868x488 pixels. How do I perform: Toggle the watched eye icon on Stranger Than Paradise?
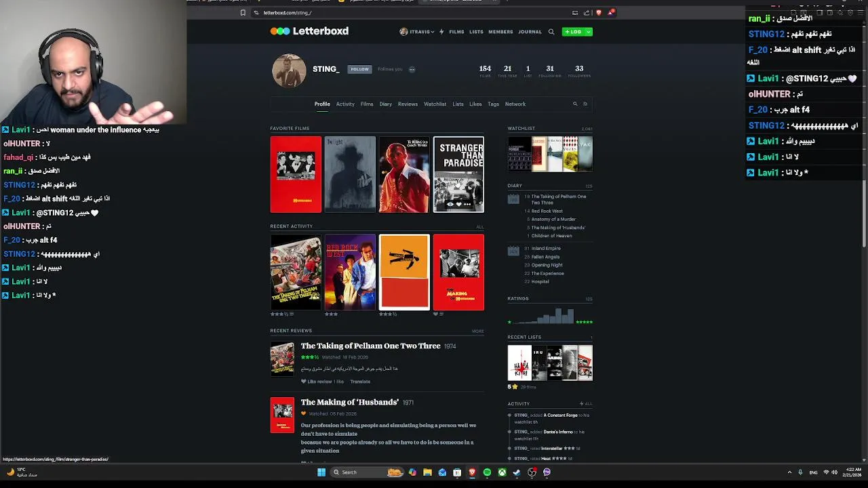point(450,204)
